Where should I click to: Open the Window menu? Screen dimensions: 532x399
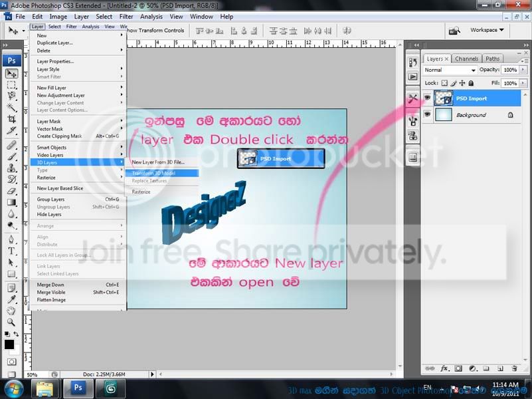(x=201, y=17)
